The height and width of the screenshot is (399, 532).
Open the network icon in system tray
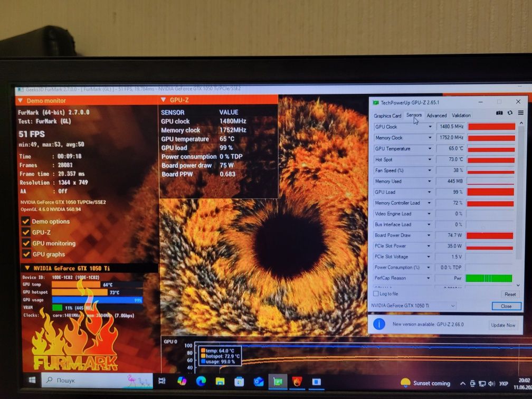(482, 384)
